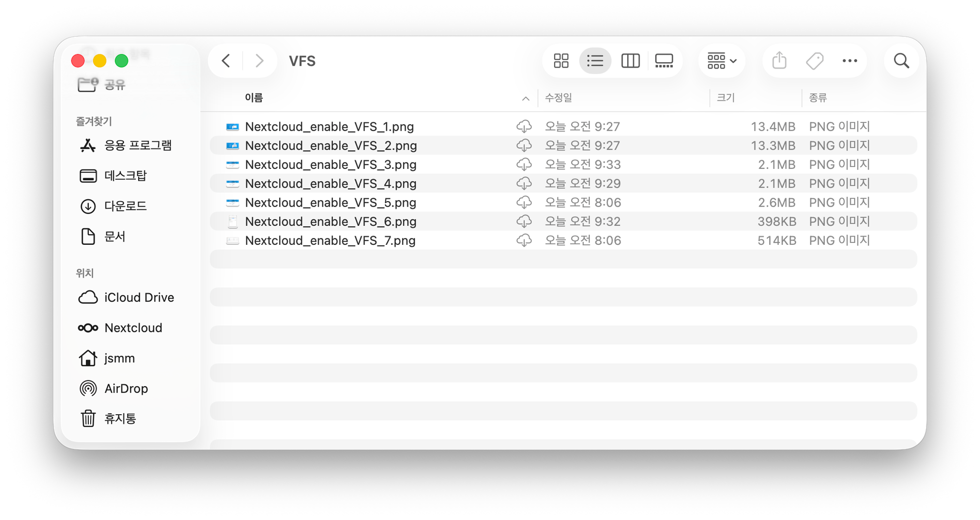
Task: Toggle sort order arrow in 이름 column
Action: coord(525,98)
